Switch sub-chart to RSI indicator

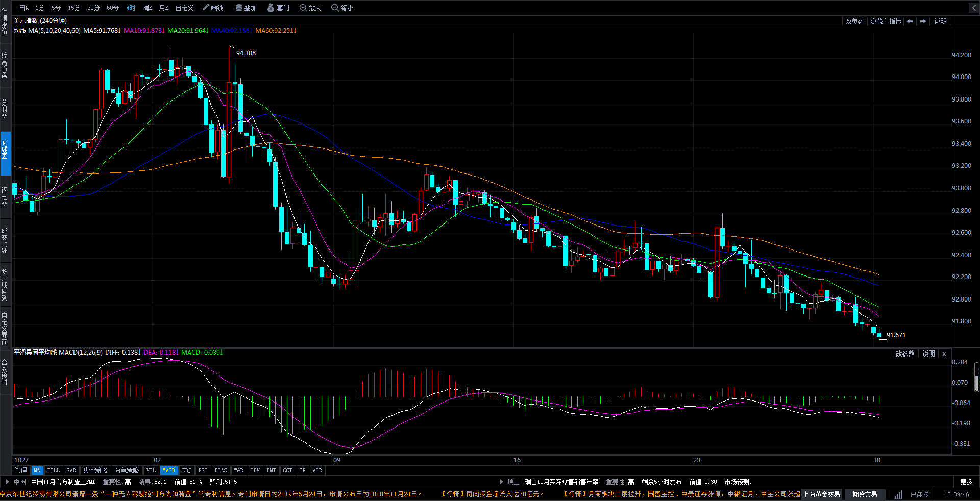point(203,470)
